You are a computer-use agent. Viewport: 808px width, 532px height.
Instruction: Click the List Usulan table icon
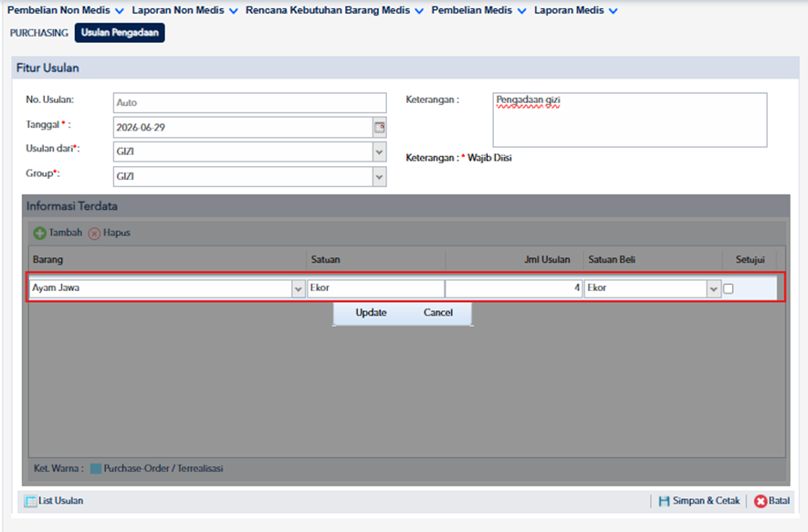[x=30, y=501]
